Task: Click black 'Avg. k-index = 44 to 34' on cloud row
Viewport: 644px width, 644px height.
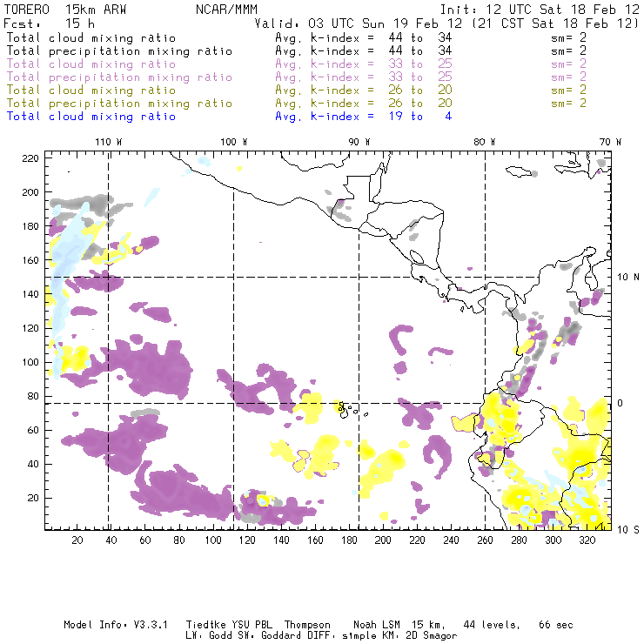Action: point(364,37)
